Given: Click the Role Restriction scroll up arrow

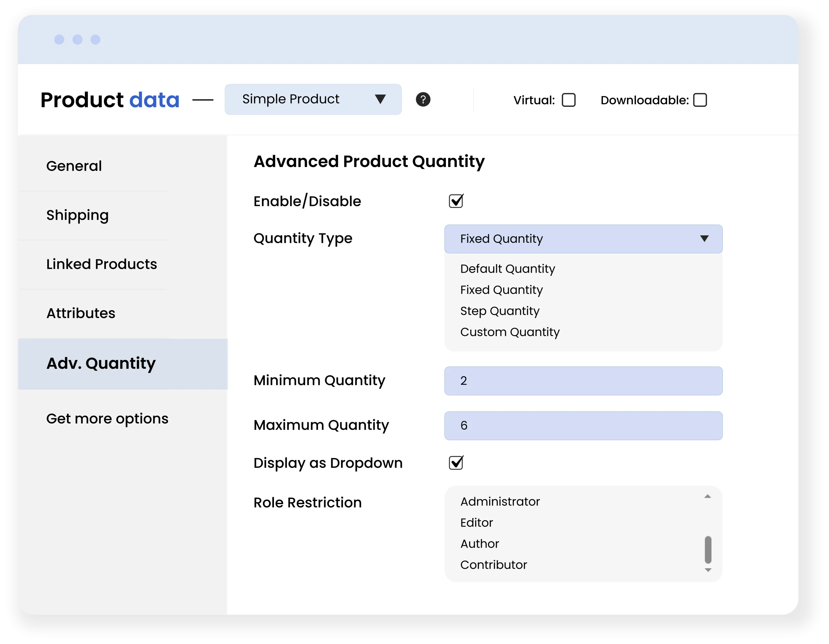Looking at the screenshot, I should coord(708,496).
